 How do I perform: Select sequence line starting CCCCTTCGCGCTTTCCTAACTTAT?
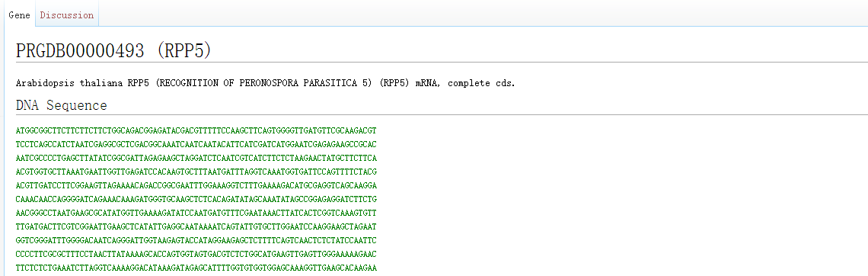pyautogui.click(x=196, y=255)
